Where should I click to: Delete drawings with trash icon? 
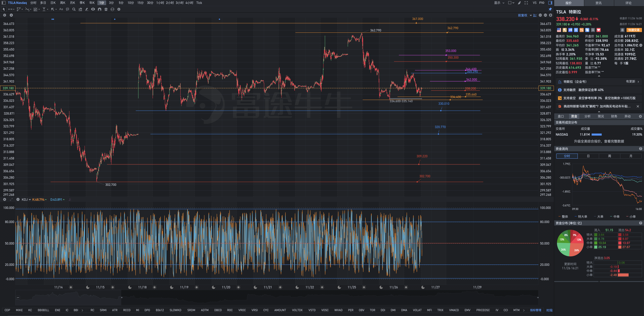tap(106, 9)
